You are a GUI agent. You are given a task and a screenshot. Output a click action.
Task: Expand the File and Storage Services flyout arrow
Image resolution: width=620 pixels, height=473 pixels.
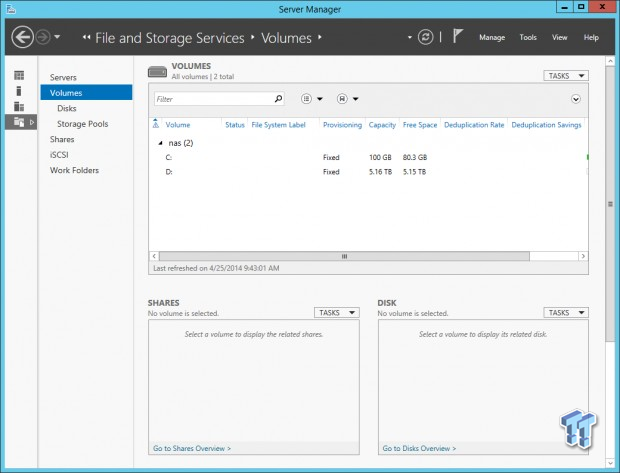[x=32, y=122]
